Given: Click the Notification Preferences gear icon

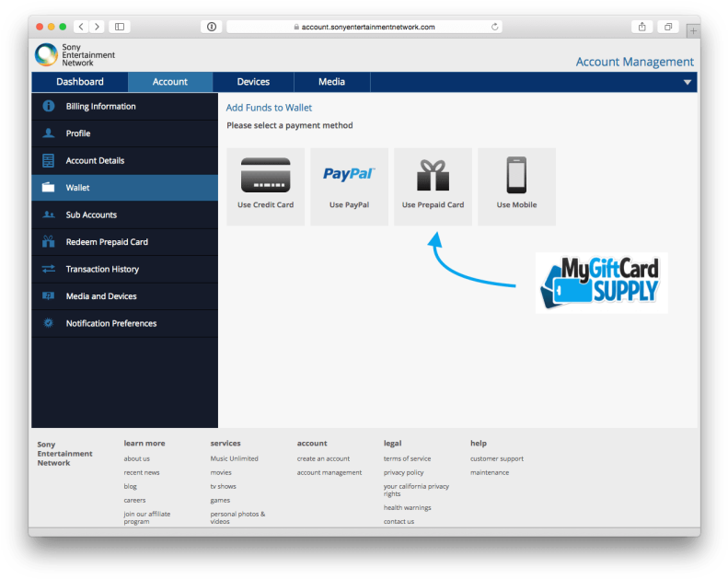Looking at the screenshot, I should click(x=48, y=323).
